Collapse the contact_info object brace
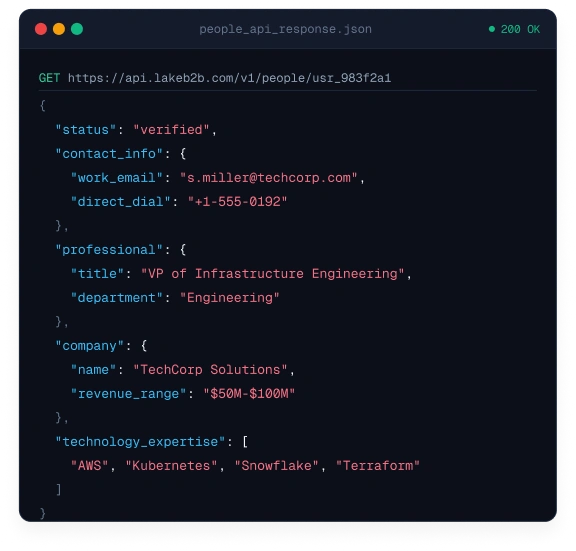This screenshot has width=576, height=551. [x=183, y=154]
